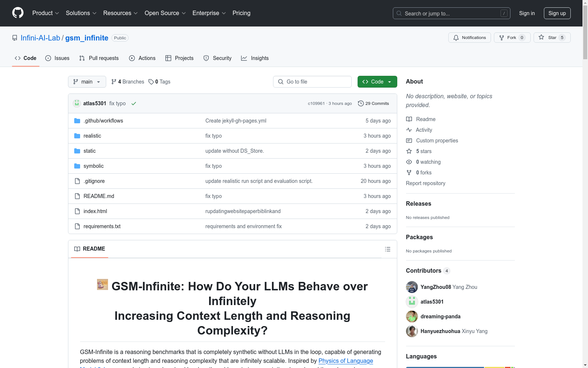Click the Report repository link
This screenshot has width=588, height=368.
coord(426,183)
